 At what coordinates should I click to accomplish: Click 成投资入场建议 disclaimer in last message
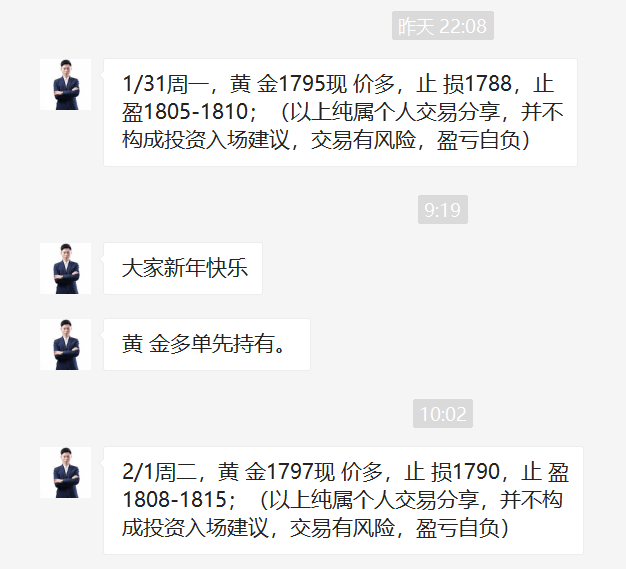(x=195, y=528)
